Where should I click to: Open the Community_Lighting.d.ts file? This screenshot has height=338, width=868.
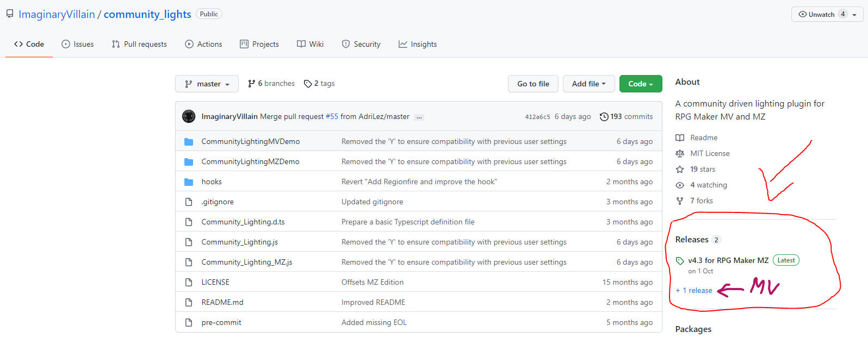(243, 222)
